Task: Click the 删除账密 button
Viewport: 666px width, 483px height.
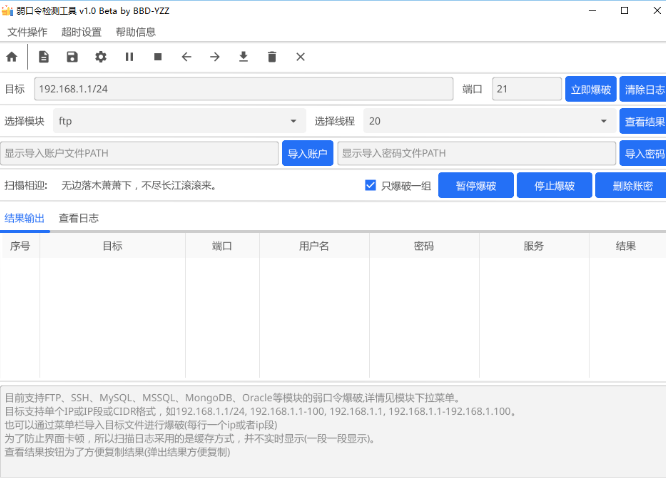Action: tap(631, 186)
